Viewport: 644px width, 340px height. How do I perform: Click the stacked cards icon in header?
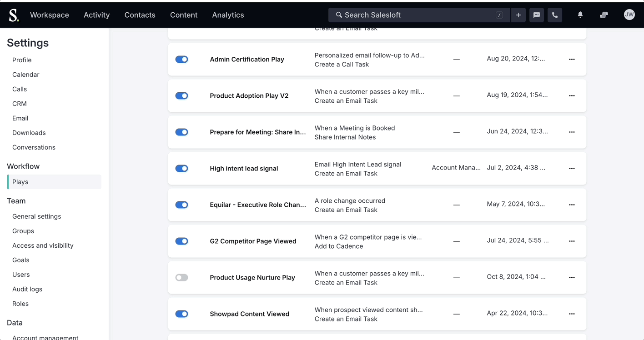coord(604,15)
